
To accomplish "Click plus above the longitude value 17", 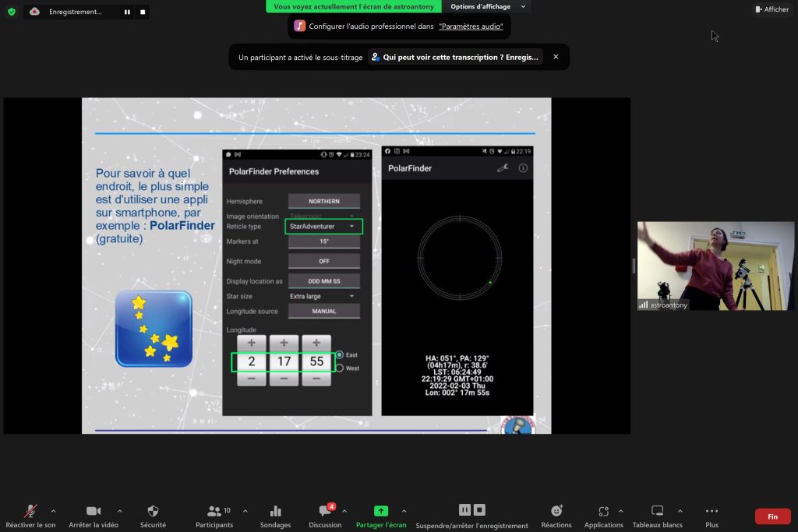I will pos(284,343).
